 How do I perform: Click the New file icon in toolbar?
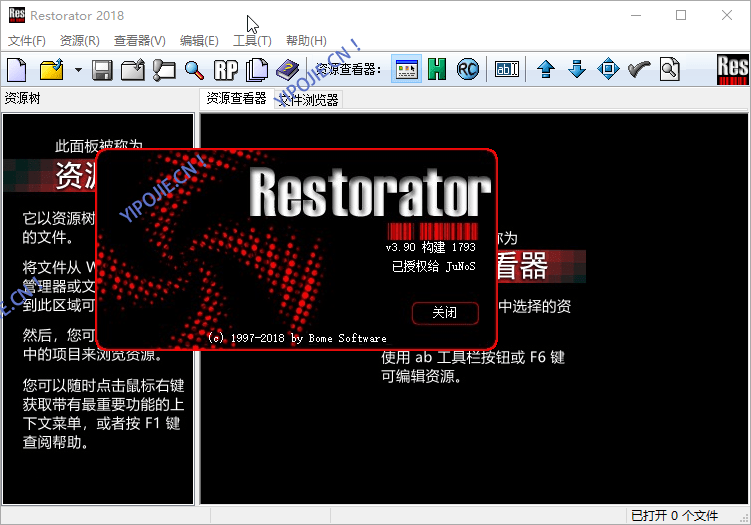pyautogui.click(x=17, y=70)
